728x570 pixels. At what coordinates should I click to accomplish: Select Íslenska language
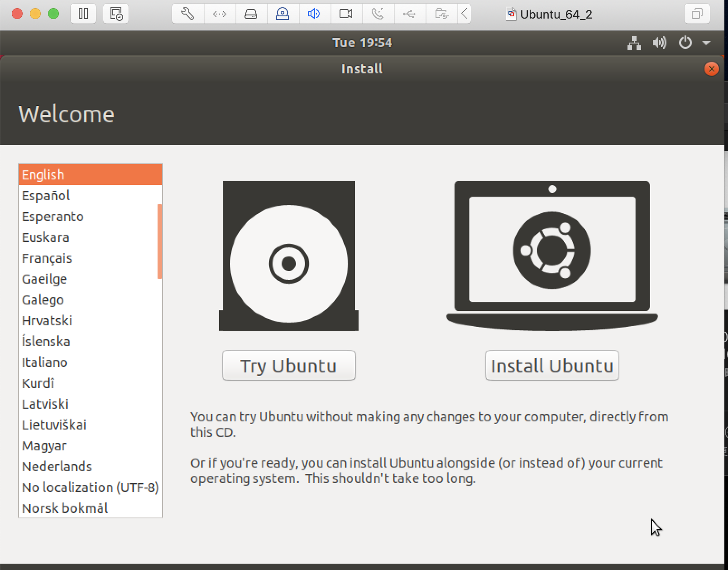pyautogui.click(x=90, y=341)
